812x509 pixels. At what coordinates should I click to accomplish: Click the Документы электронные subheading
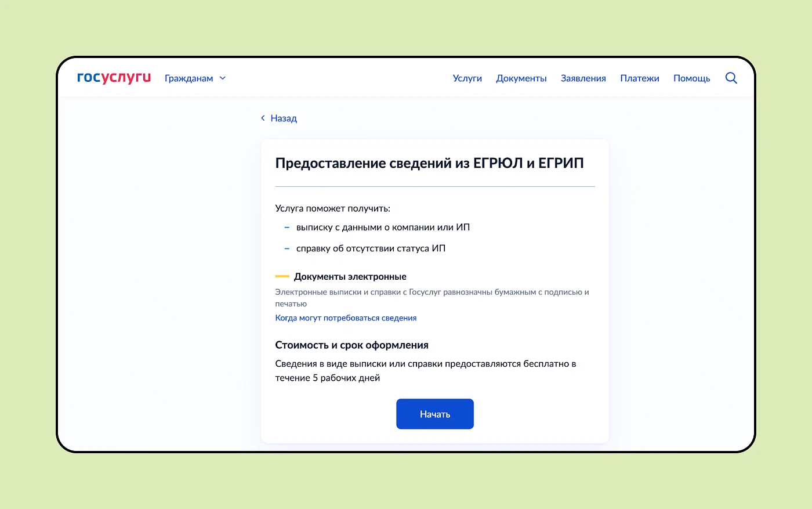(350, 277)
